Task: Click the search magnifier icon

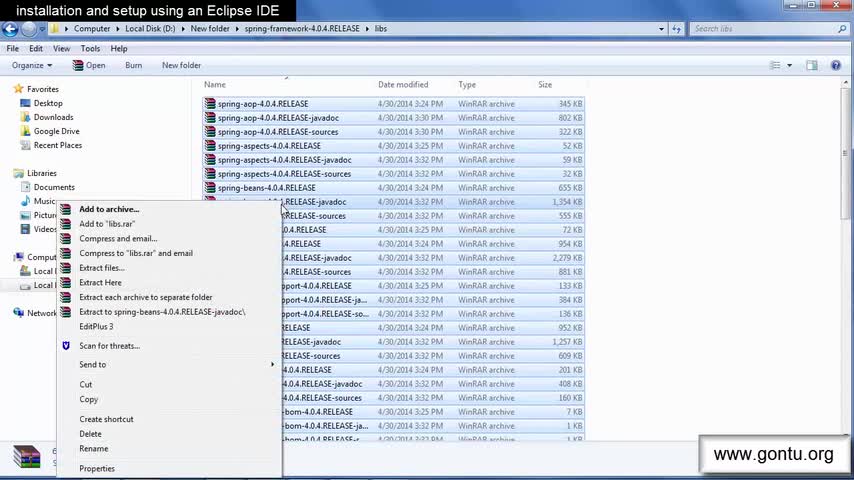Action: pyautogui.click(x=842, y=29)
